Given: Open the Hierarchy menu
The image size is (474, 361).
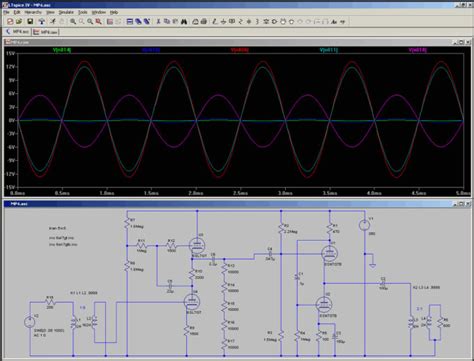Looking at the screenshot, I should 33,12.
